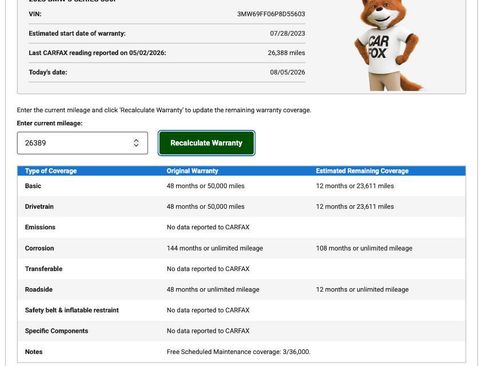This screenshot has width=488, height=366.
Task: Select the Roadside coverage row label
Action: pyautogui.click(x=39, y=290)
